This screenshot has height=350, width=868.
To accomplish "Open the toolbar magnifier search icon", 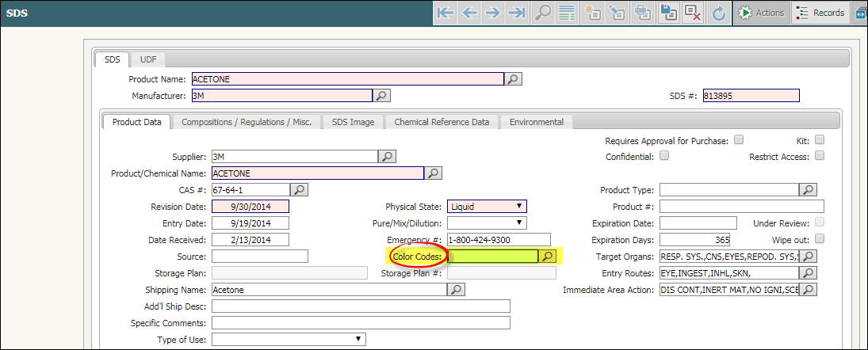I will [542, 13].
